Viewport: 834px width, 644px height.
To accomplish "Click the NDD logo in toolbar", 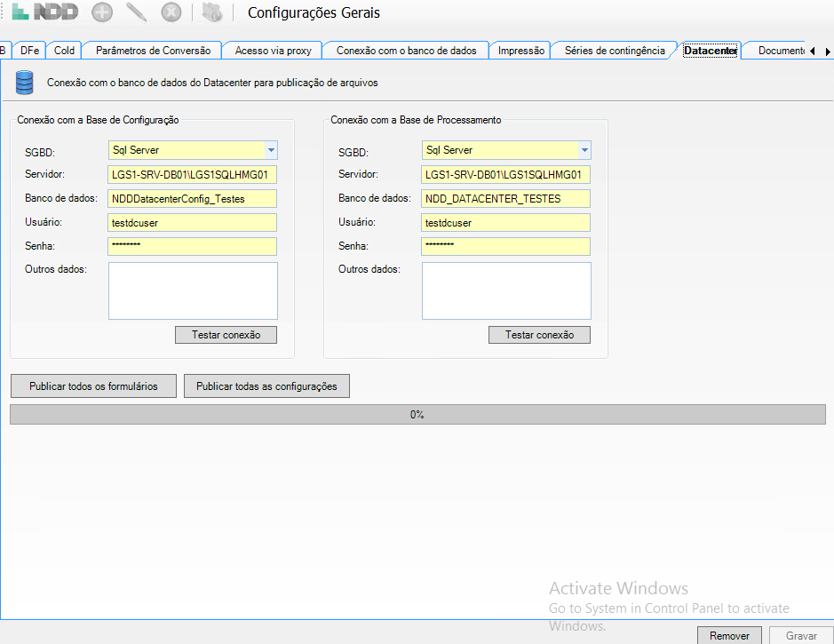I will 44,12.
